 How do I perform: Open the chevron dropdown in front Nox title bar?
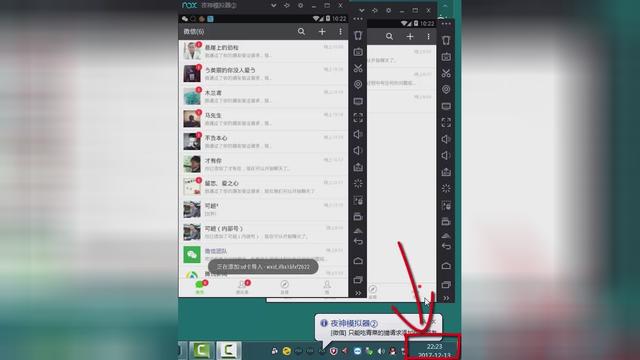point(274,5)
